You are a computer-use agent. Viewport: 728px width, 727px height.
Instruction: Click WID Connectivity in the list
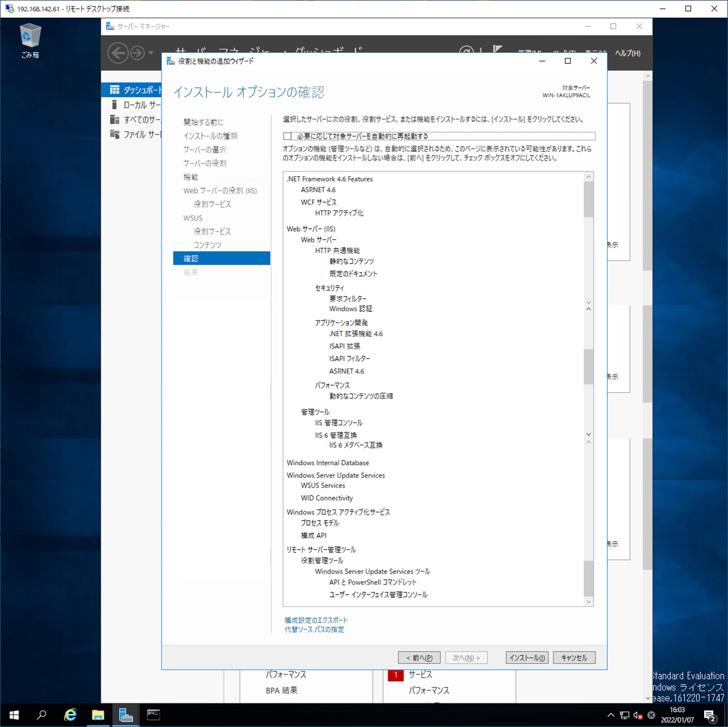click(327, 498)
